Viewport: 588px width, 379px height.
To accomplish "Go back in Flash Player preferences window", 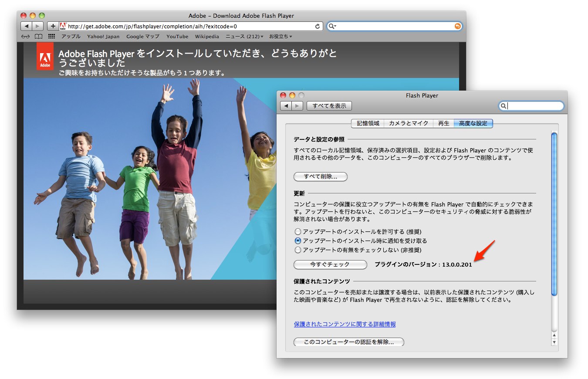I will 286,106.
